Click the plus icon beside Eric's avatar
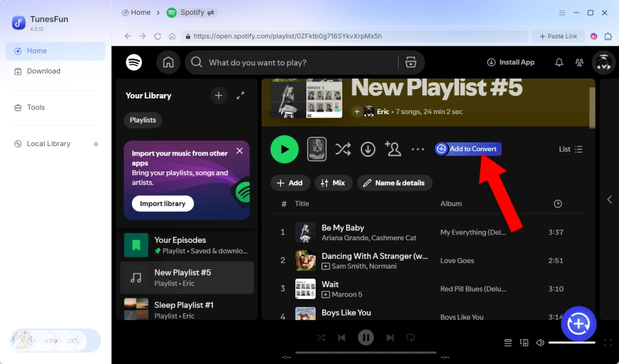This screenshot has width=619, height=364. pos(357,111)
